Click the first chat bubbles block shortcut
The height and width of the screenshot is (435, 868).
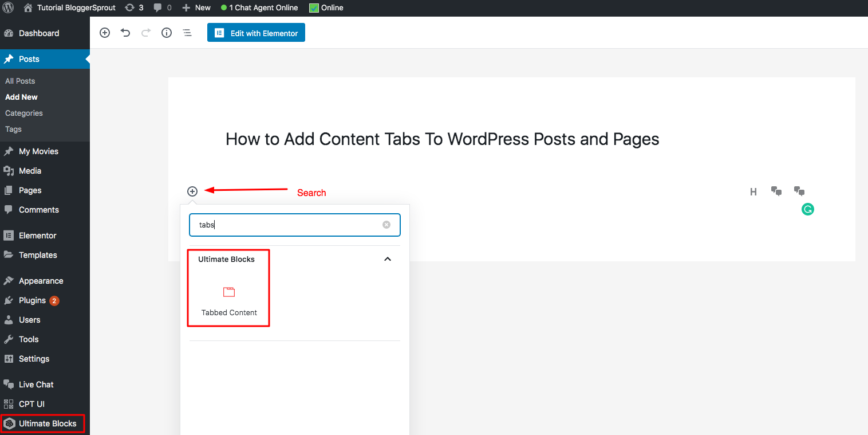tap(776, 191)
